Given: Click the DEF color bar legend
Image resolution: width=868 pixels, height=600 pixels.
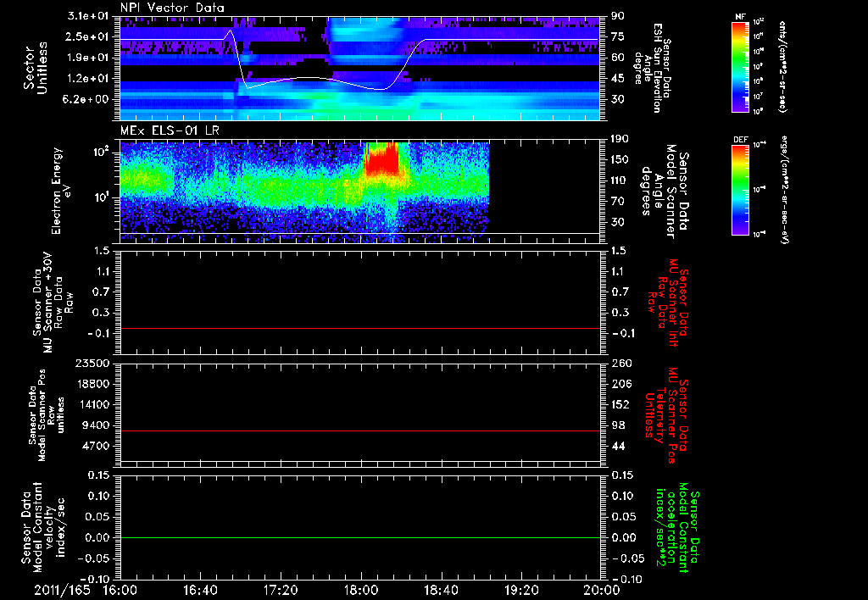Looking at the screenshot, I should pos(740,190).
